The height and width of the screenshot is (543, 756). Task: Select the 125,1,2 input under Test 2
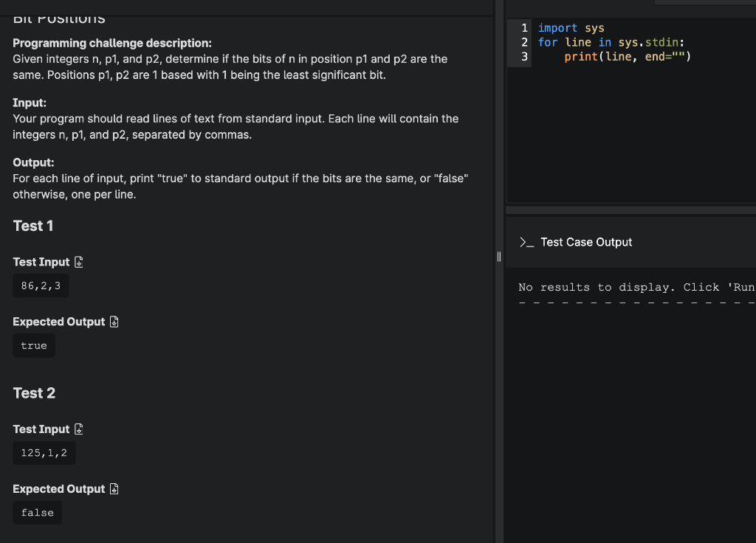coord(44,452)
